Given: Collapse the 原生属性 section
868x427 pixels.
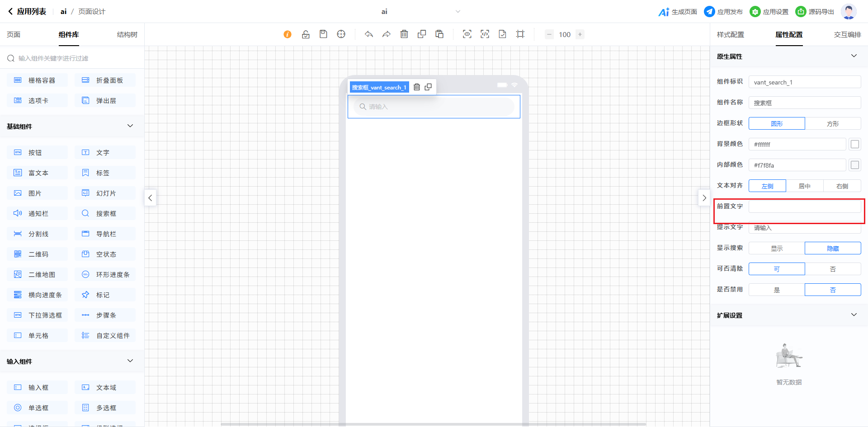Looking at the screenshot, I should (x=854, y=56).
